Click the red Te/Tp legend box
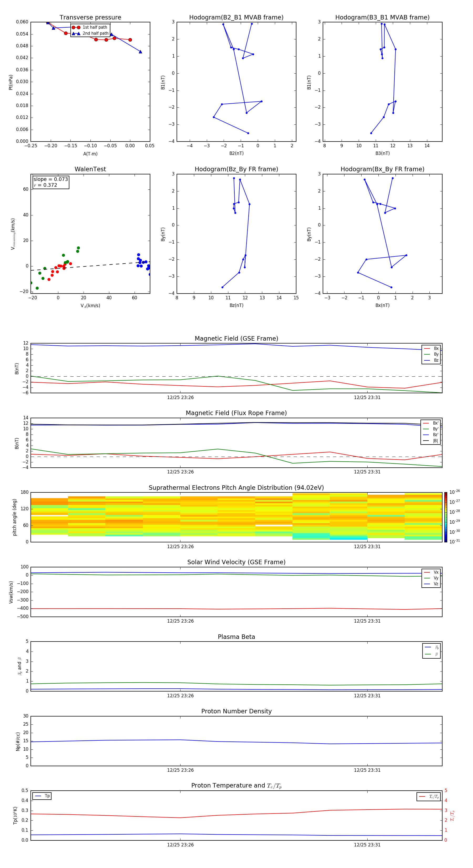473x868 pixels. point(428,796)
